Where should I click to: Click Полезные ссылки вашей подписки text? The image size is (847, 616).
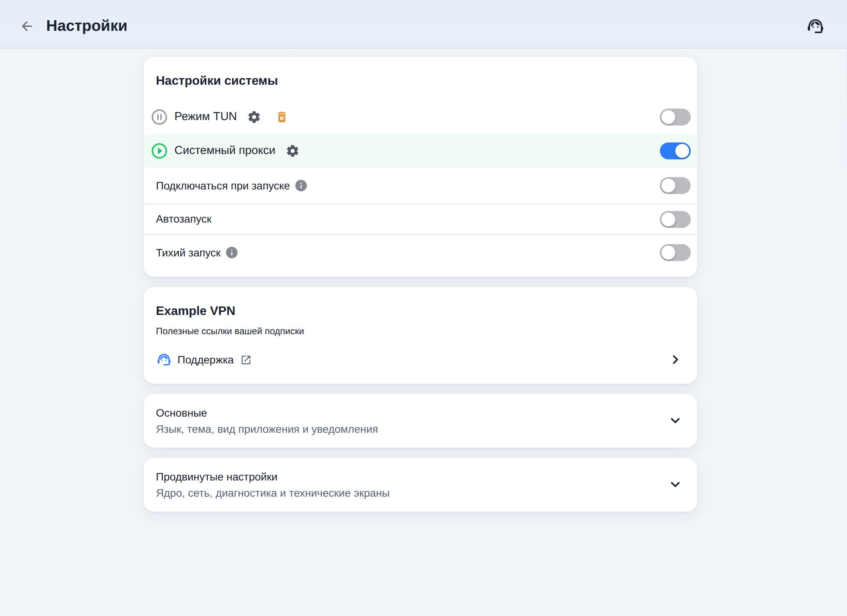point(230,331)
